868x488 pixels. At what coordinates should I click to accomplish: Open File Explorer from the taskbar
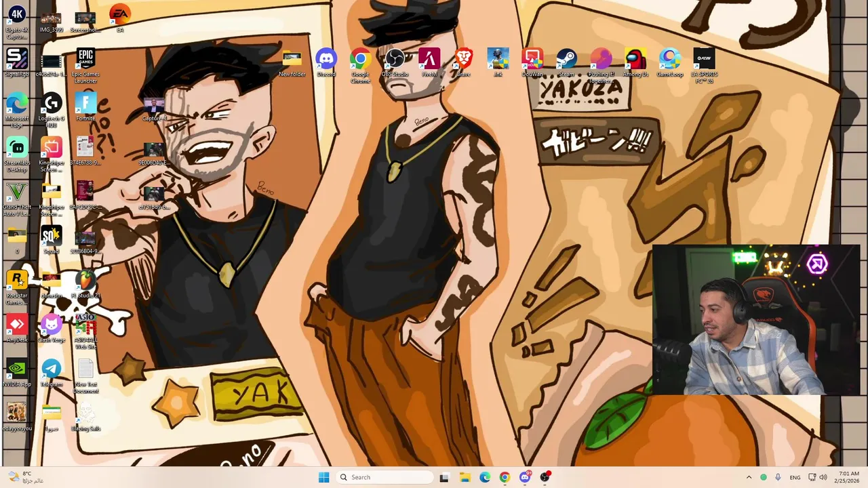point(465,477)
